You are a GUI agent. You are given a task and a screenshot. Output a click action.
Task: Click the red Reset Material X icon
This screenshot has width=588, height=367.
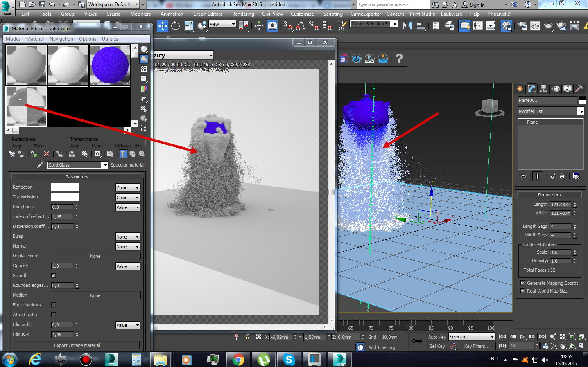point(47,154)
